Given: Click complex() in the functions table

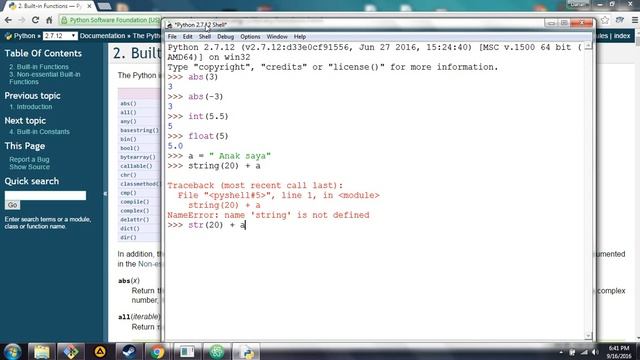Looking at the screenshot, I should point(135,211).
